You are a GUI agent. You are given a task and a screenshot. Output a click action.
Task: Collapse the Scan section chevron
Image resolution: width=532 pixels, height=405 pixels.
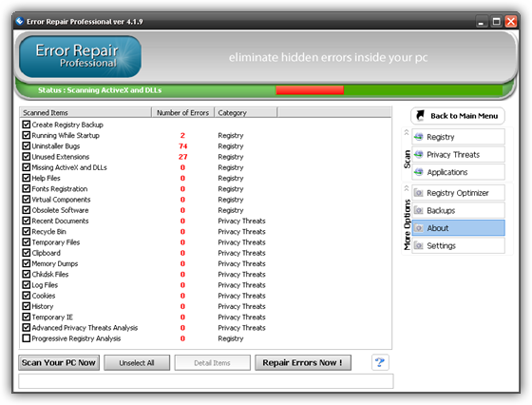[x=407, y=133]
